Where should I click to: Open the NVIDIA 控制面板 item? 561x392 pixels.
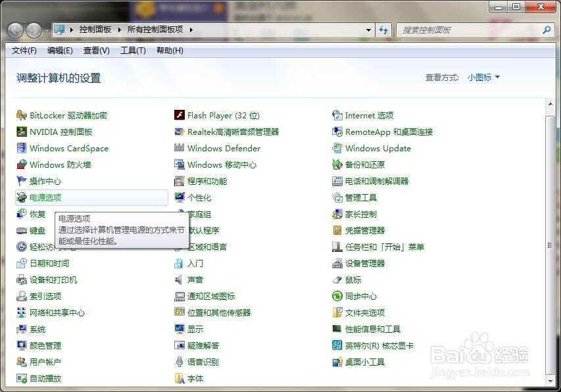tap(61, 132)
